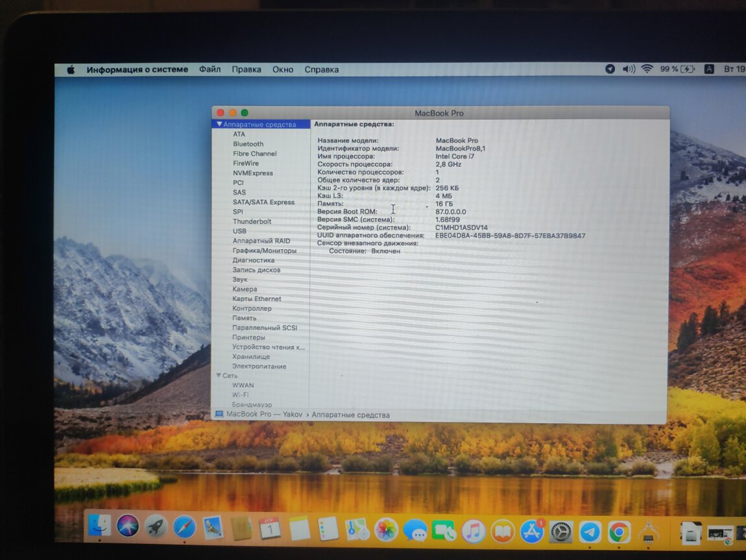Open volume control in menu bar

[629, 69]
